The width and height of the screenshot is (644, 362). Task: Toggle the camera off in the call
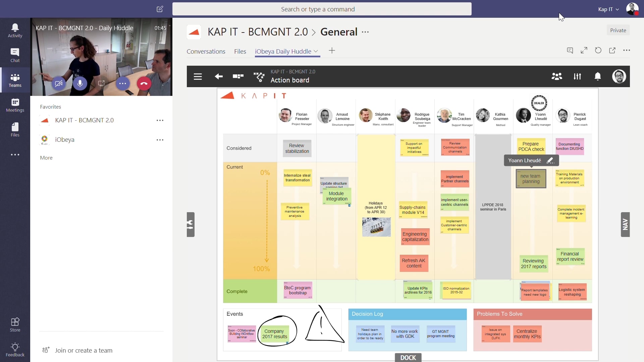(x=58, y=83)
